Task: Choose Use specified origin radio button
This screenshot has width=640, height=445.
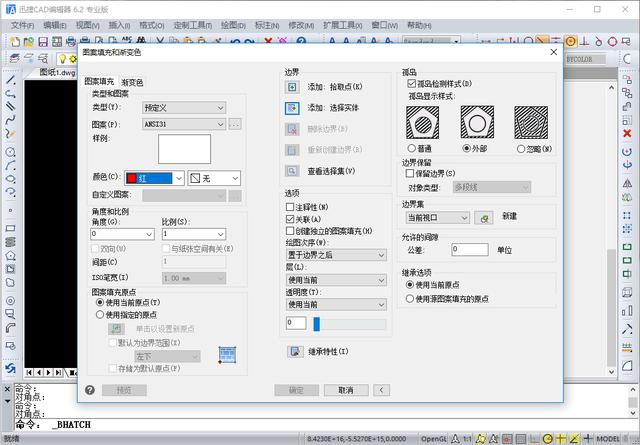Action: tap(100, 315)
